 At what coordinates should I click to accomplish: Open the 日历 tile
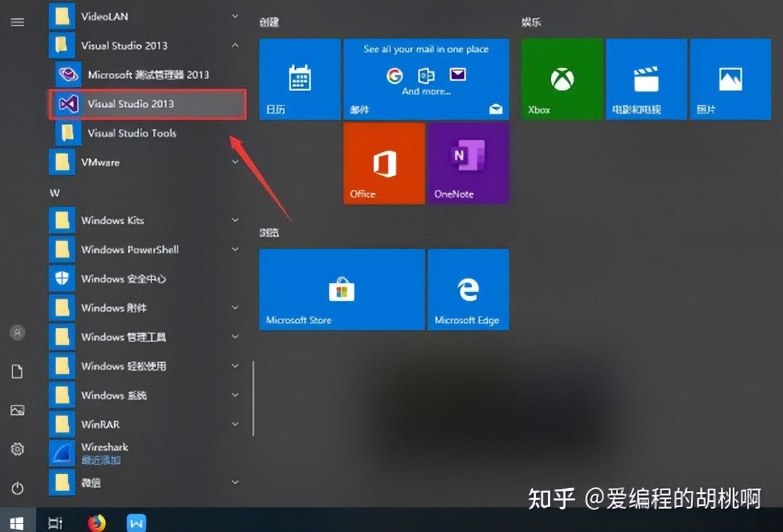pos(299,79)
